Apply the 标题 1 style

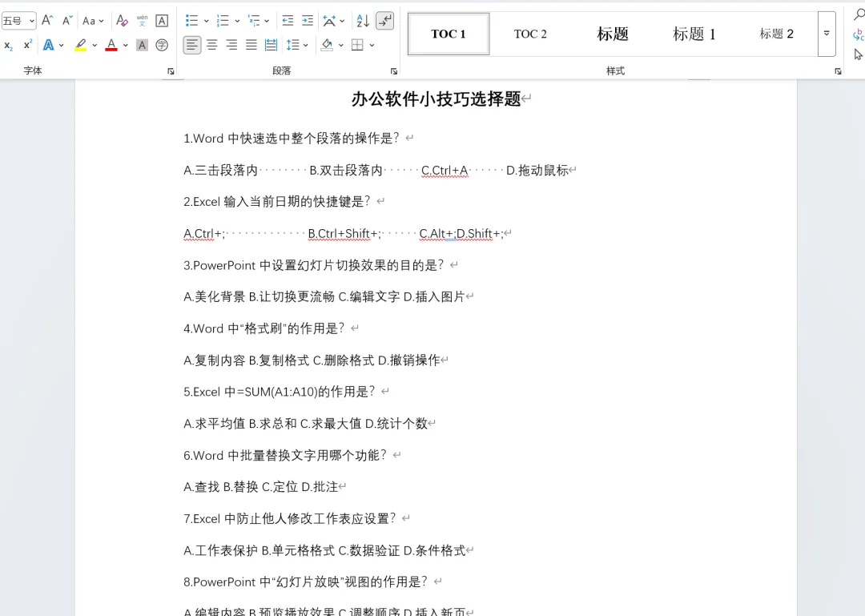pos(694,34)
